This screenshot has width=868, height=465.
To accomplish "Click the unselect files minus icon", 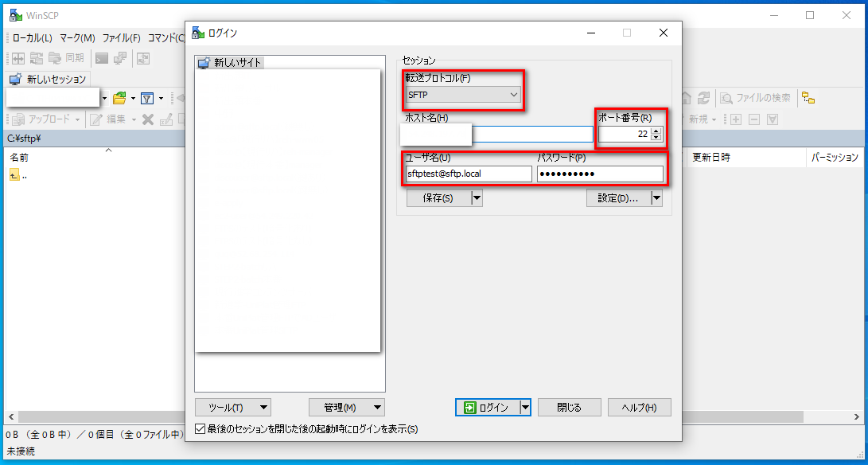I will [754, 119].
